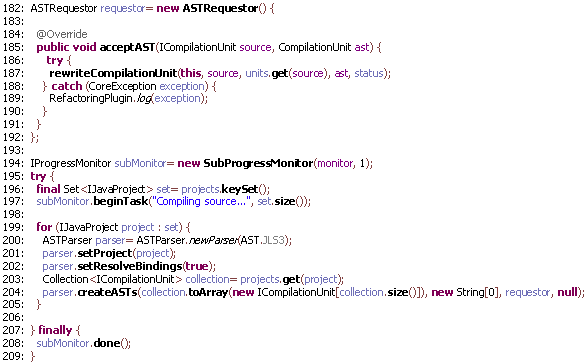The height and width of the screenshot is (364, 587).
Task: Click the @Override annotation
Action: (62, 34)
